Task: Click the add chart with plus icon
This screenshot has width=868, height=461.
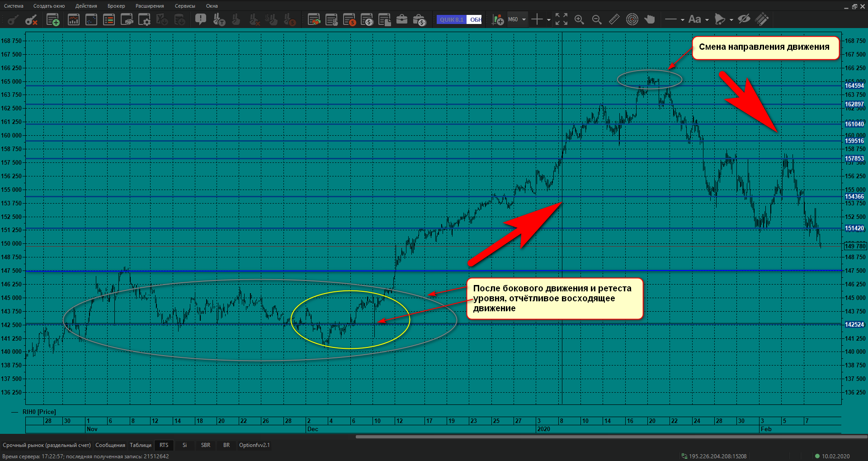Action: (x=498, y=19)
